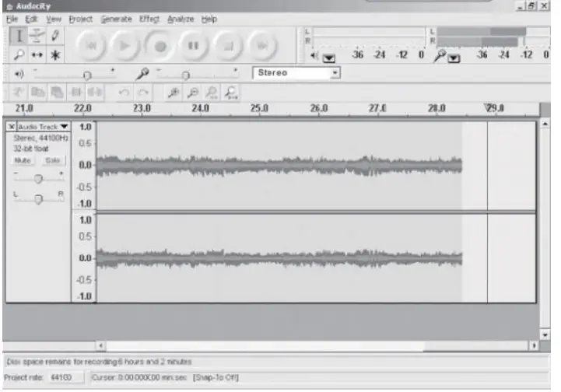Screen dimensions: 561x392
Task: Click the Play button
Action: [124, 45]
